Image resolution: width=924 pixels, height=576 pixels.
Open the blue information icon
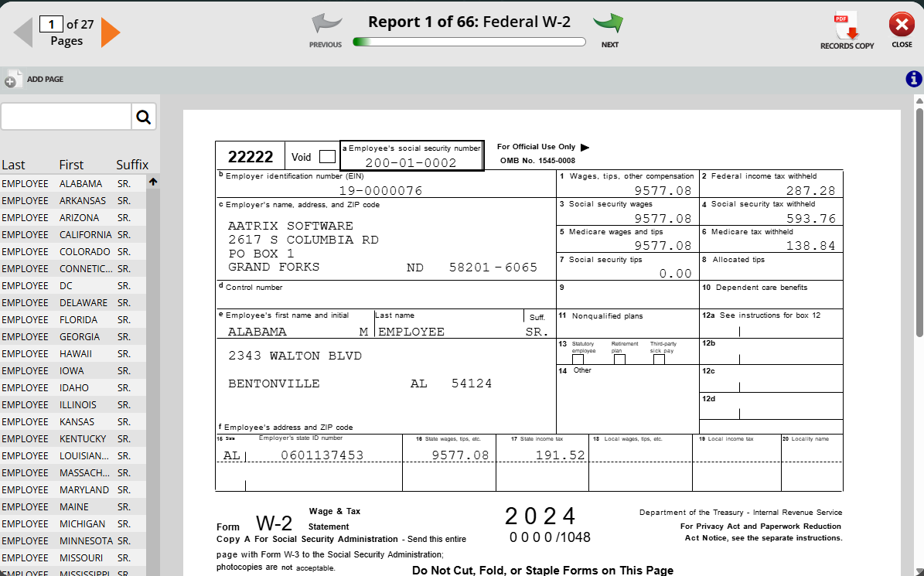click(x=913, y=79)
